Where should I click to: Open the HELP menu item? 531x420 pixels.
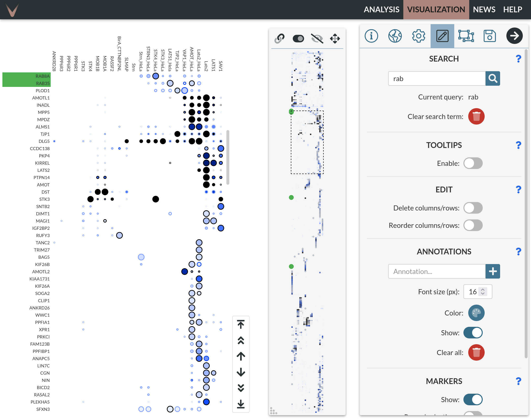[x=512, y=9]
